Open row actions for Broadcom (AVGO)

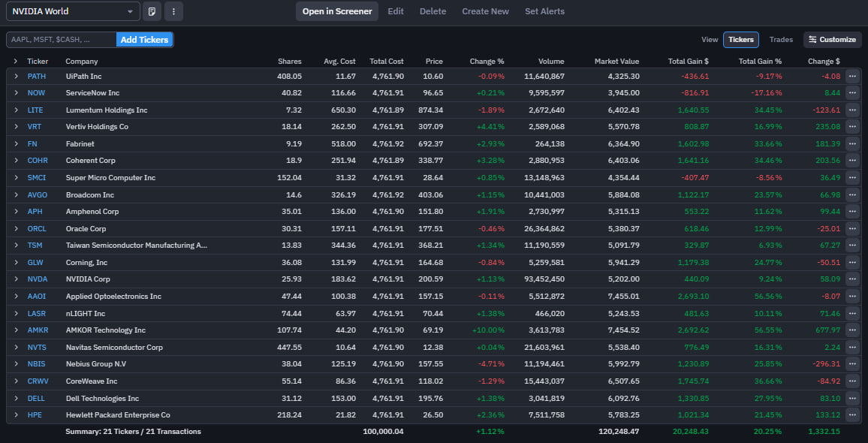pyautogui.click(x=852, y=194)
